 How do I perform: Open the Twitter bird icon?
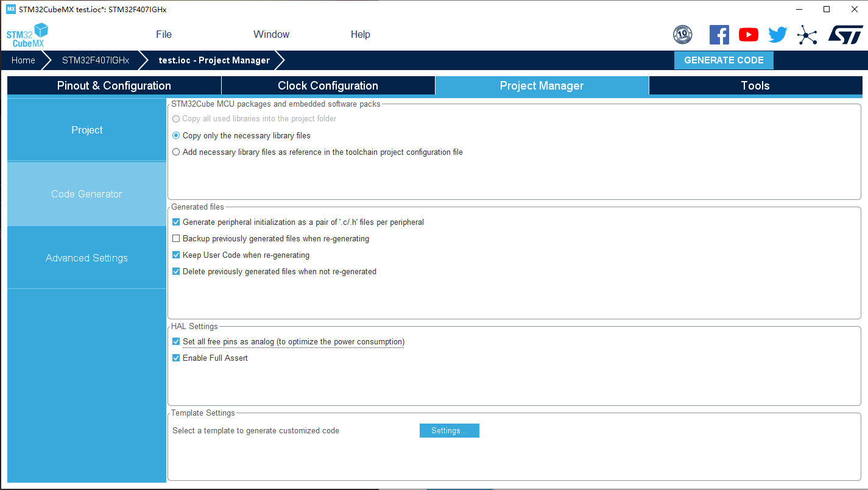click(777, 35)
